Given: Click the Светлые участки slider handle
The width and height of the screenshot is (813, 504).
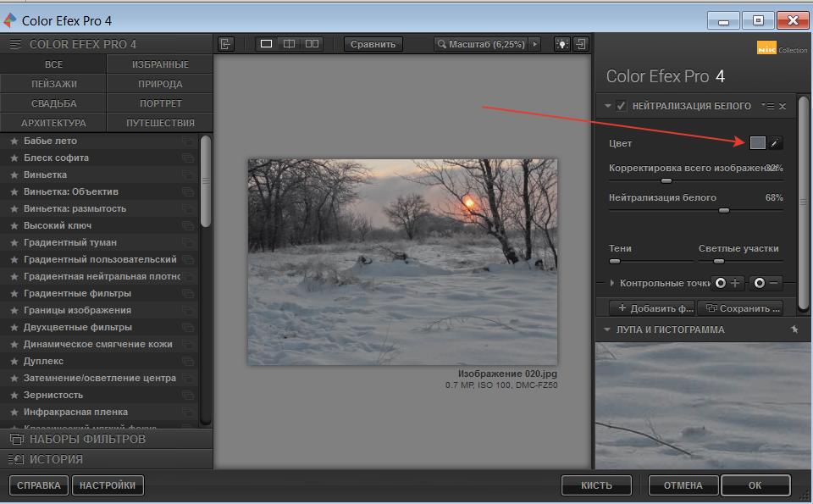Looking at the screenshot, I should tap(719, 262).
